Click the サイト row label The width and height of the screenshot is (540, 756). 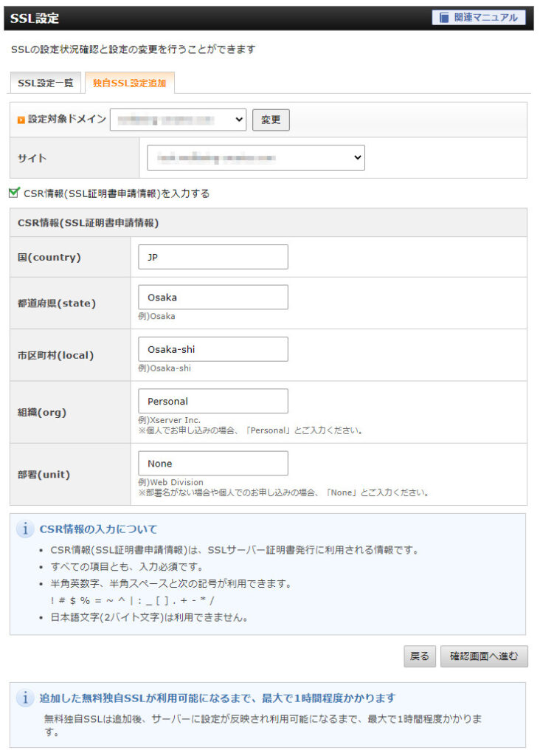[x=32, y=158]
